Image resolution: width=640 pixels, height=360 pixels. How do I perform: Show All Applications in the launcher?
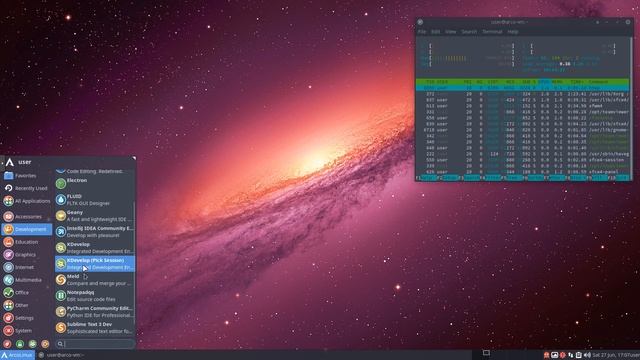coord(27,201)
